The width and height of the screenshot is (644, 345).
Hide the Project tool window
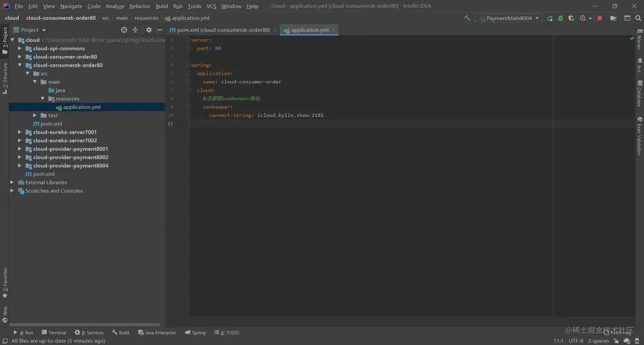(160, 30)
